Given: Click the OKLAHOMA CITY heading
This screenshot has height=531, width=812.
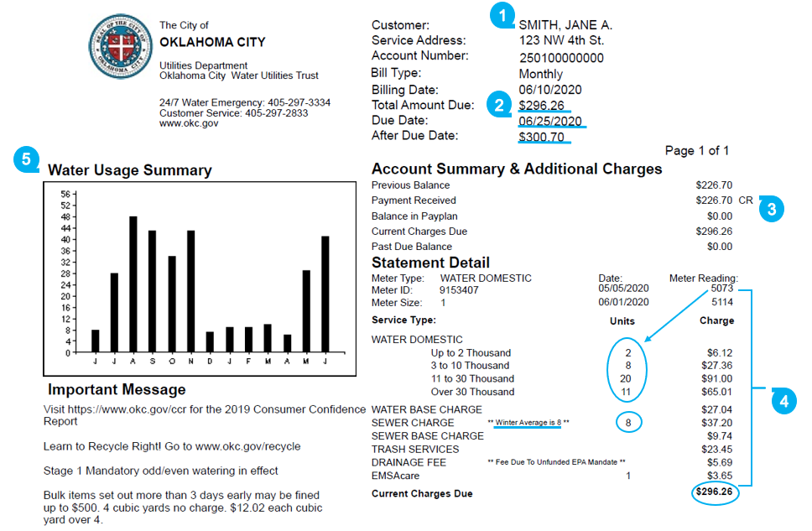Looking at the screenshot, I should click(212, 42).
